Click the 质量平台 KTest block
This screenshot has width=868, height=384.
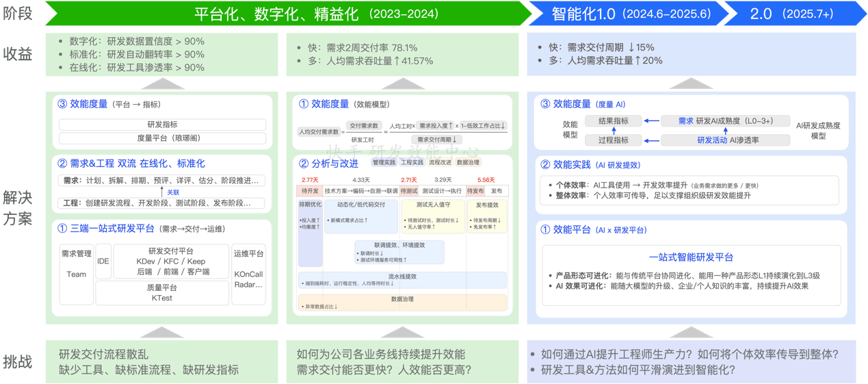162,293
